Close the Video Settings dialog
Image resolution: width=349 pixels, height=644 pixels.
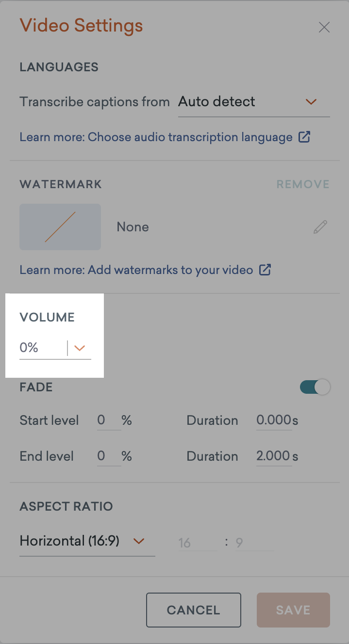[324, 27]
